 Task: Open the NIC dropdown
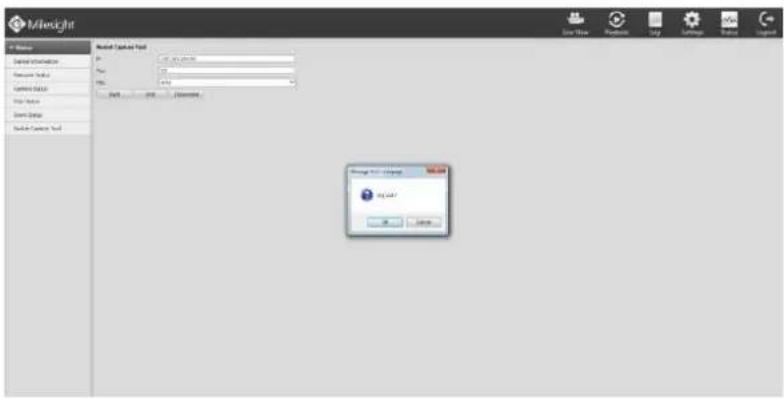tap(226, 83)
